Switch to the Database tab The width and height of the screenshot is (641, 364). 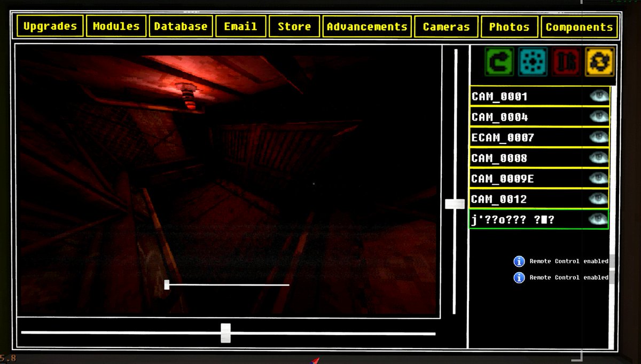(x=181, y=26)
